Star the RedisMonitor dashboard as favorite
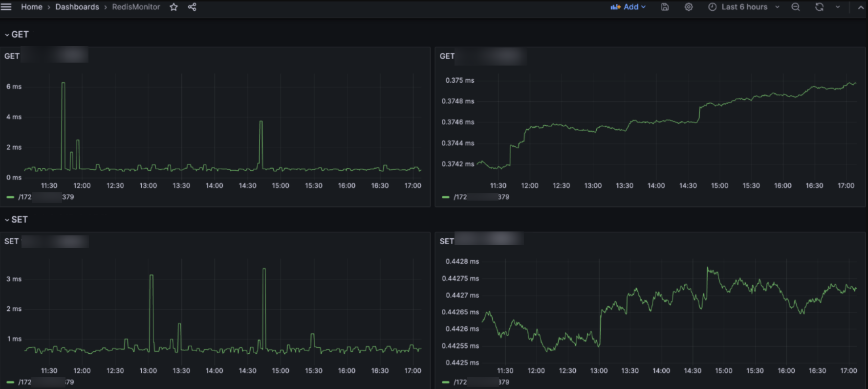 point(174,7)
